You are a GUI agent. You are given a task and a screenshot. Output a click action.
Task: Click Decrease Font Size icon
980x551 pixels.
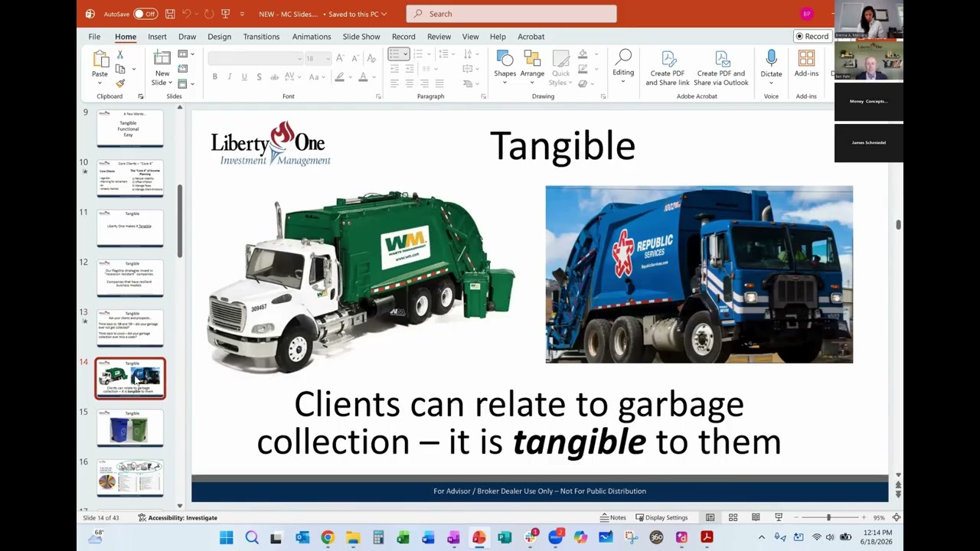pyautogui.click(x=356, y=58)
